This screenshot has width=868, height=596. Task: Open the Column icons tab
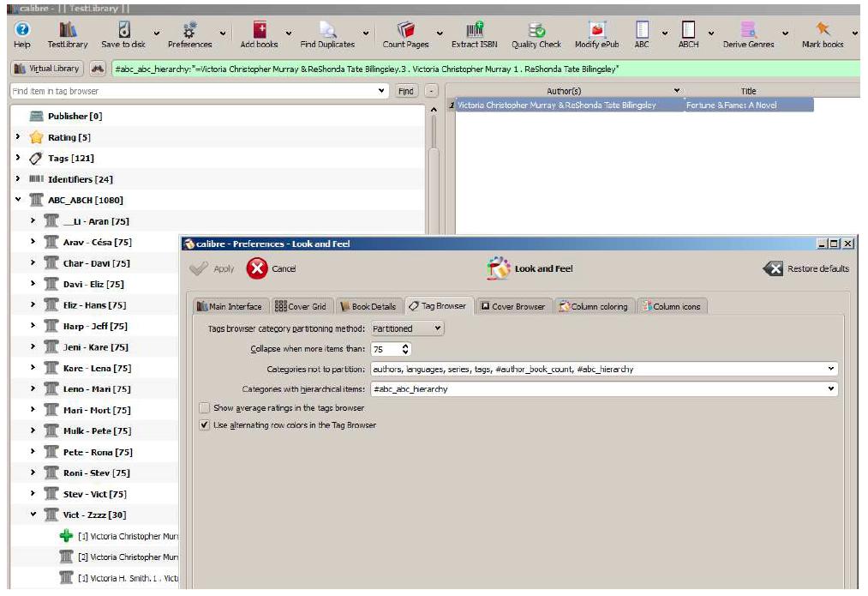[x=672, y=306]
